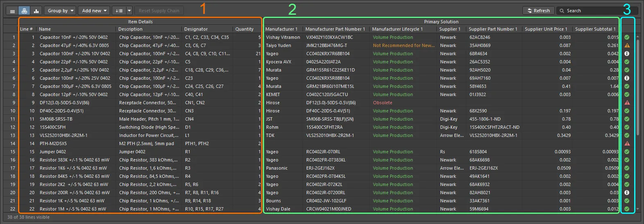Select '6185804' supplier part number cell

tap(495, 152)
